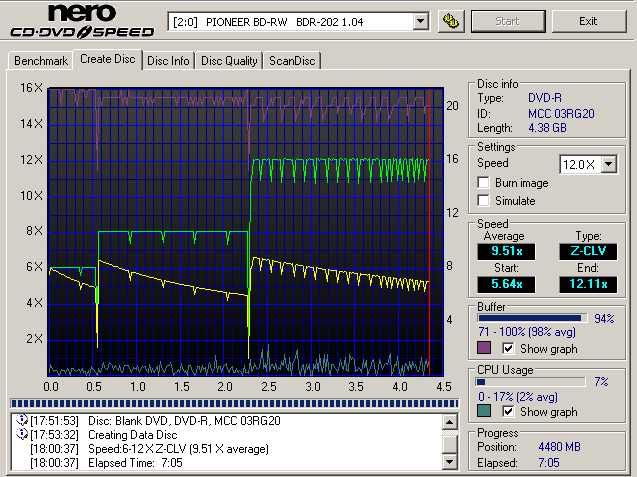Click the disc type DVD-R value
The width and height of the screenshot is (637, 477).
pos(545,98)
